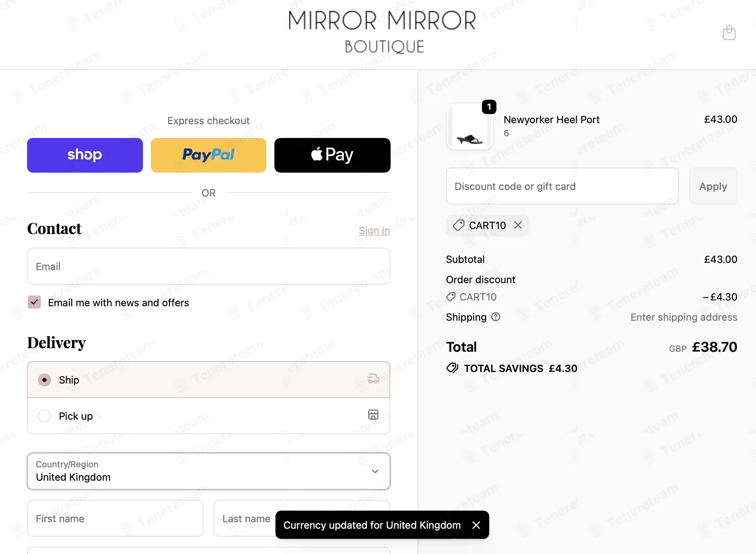
Task: Toggle Email me with news and offers
Action: click(x=34, y=302)
